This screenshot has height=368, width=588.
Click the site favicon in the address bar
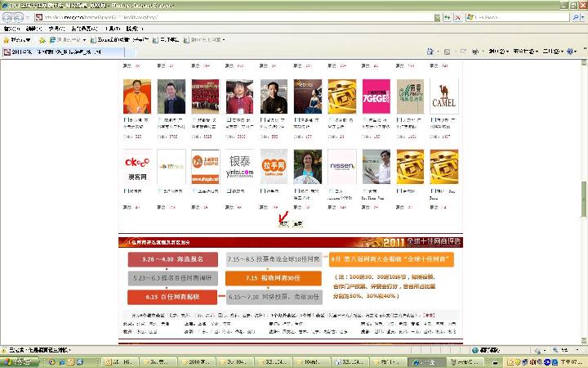point(38,17)
